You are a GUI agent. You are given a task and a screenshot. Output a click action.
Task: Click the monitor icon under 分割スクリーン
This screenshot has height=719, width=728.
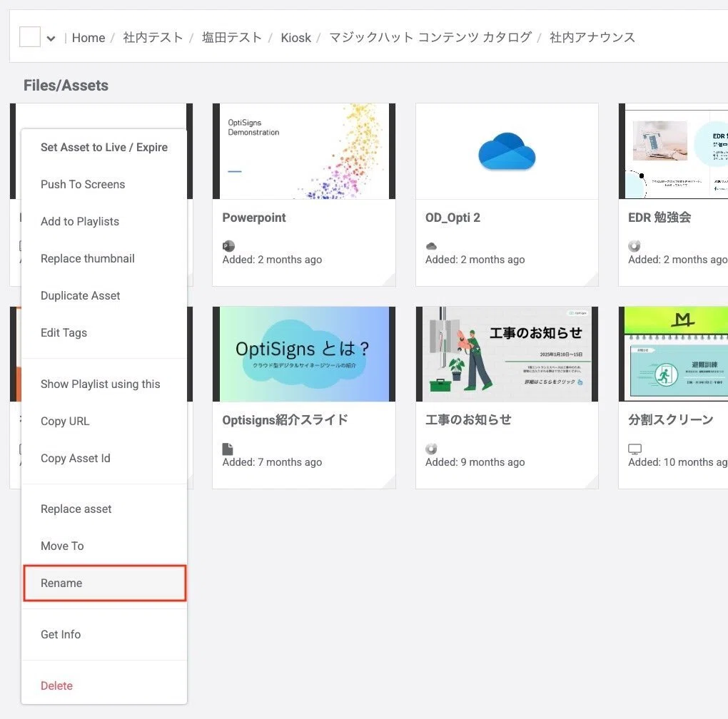635,449
